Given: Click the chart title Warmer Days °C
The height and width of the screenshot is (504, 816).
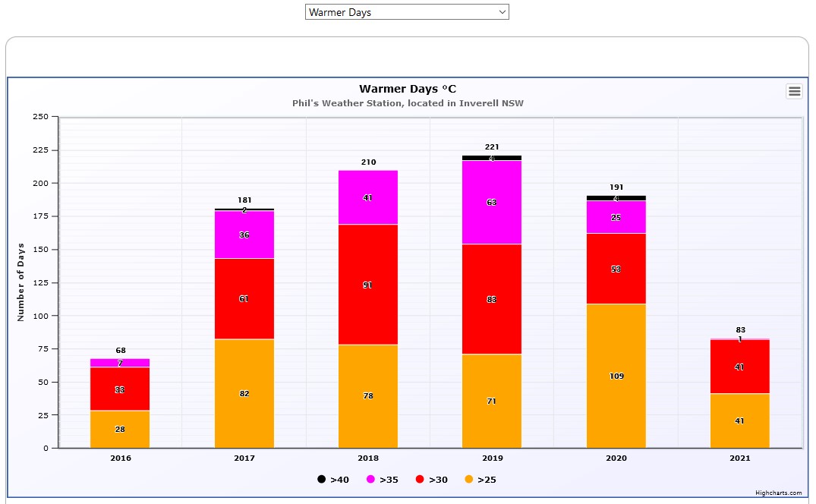Looking at the screenshot, I should 408,89.
